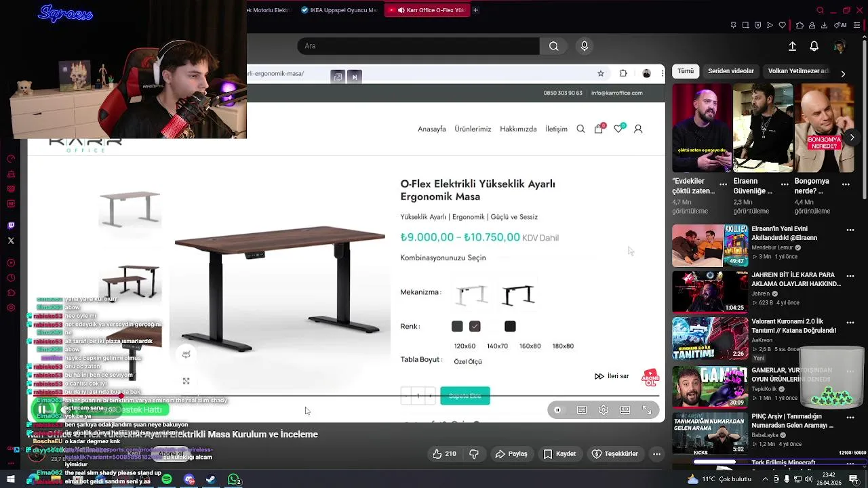Click the ad blocker shield icon
Image resolution: width=868 pixels, height=488 pixels.
click(x=757, y=25)
